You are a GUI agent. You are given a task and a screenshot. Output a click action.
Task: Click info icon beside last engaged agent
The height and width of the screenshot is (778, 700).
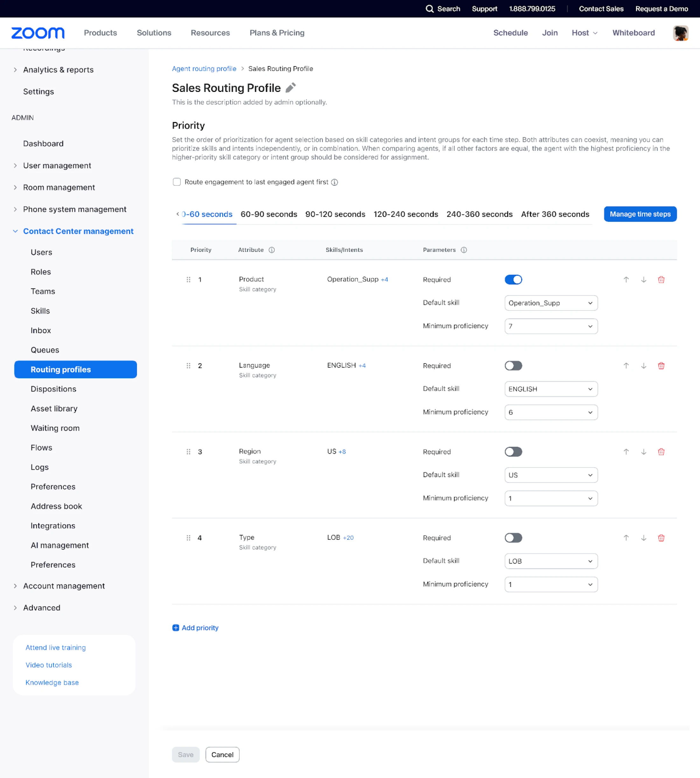click(335, 182)
